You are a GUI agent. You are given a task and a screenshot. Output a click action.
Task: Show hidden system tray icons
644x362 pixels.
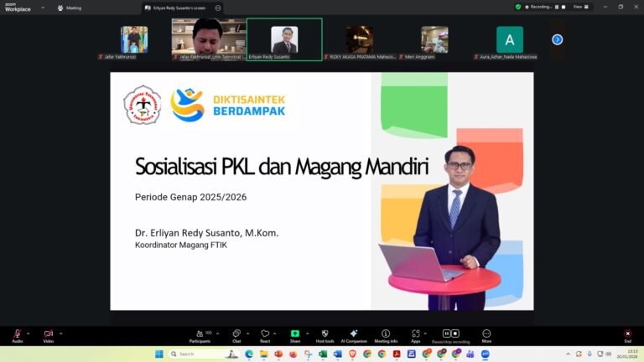point(568,354)
